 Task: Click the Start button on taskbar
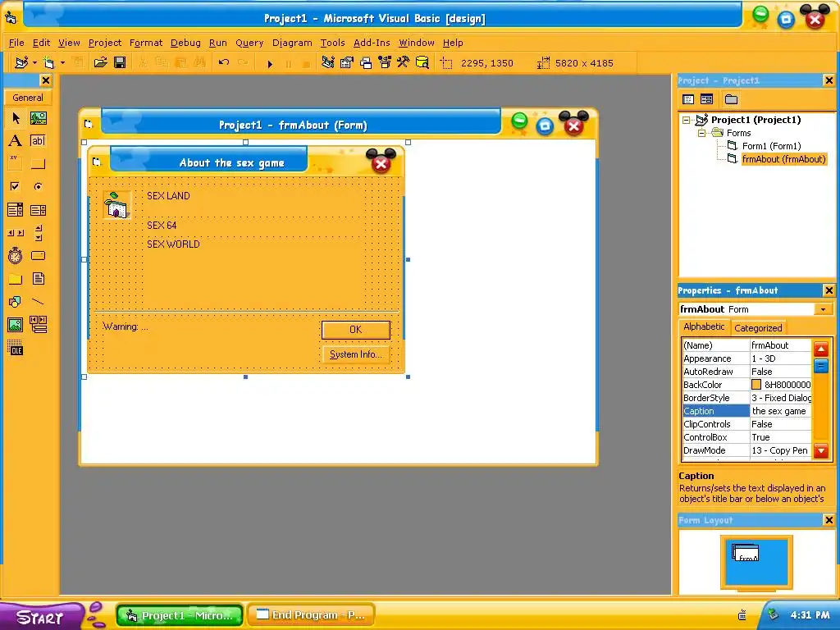click(x=42, y=616)
